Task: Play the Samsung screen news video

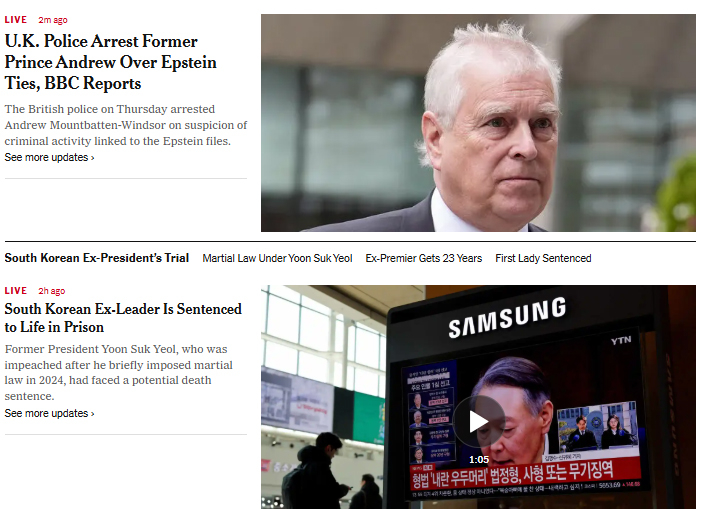Action: (x=479, y=421)
